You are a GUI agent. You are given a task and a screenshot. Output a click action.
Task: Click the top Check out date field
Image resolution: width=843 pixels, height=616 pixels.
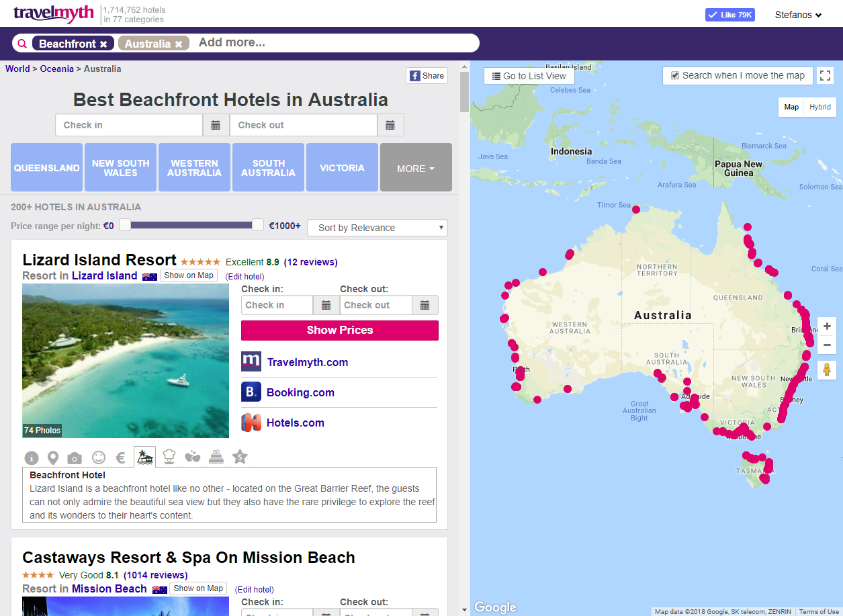click(x=304, y=125)
